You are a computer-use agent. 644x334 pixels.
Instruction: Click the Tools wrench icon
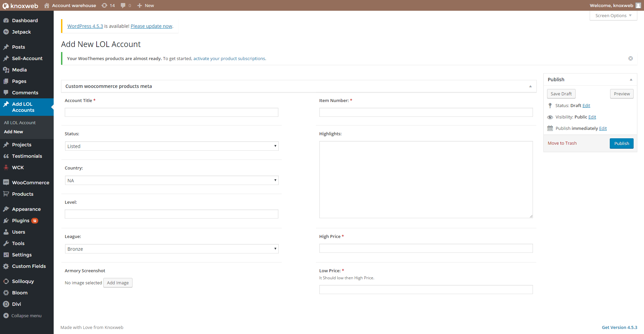6,243
